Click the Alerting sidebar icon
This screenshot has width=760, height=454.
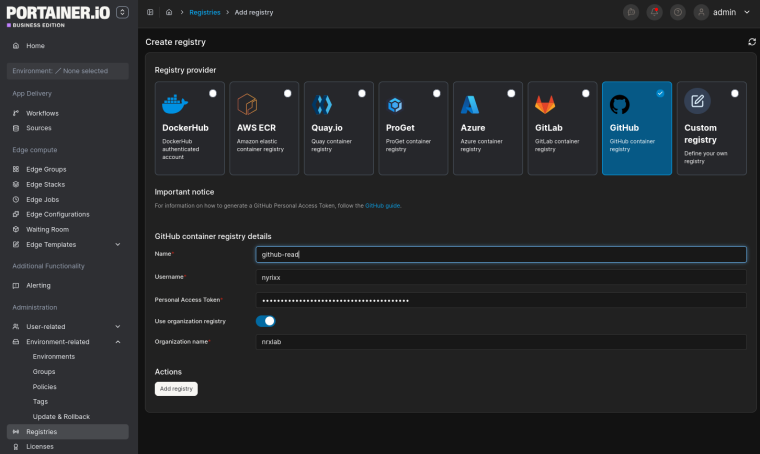16,285
